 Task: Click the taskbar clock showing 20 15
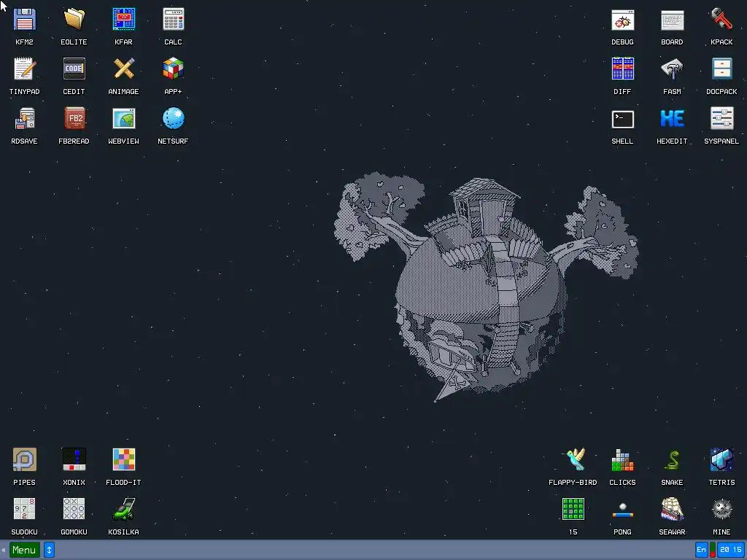click(x=731, y=550)
